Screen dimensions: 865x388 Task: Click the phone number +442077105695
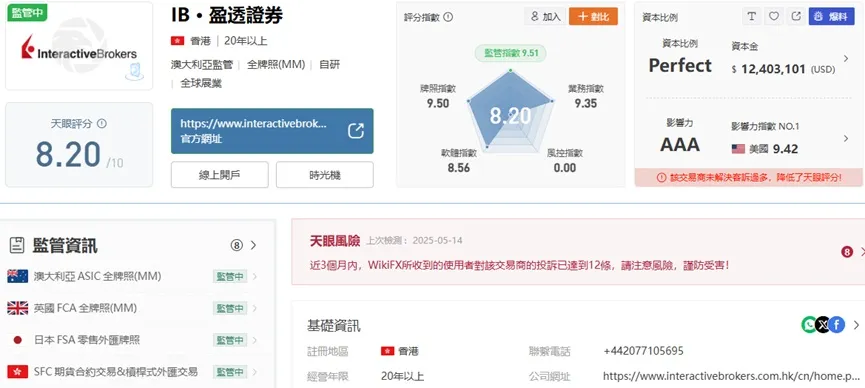tap(643, 351)
